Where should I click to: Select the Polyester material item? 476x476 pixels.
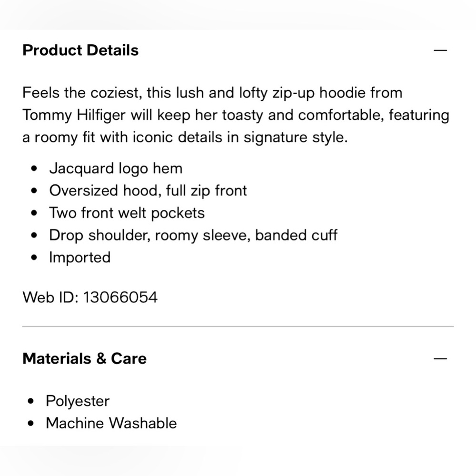(x=78, y=401)
